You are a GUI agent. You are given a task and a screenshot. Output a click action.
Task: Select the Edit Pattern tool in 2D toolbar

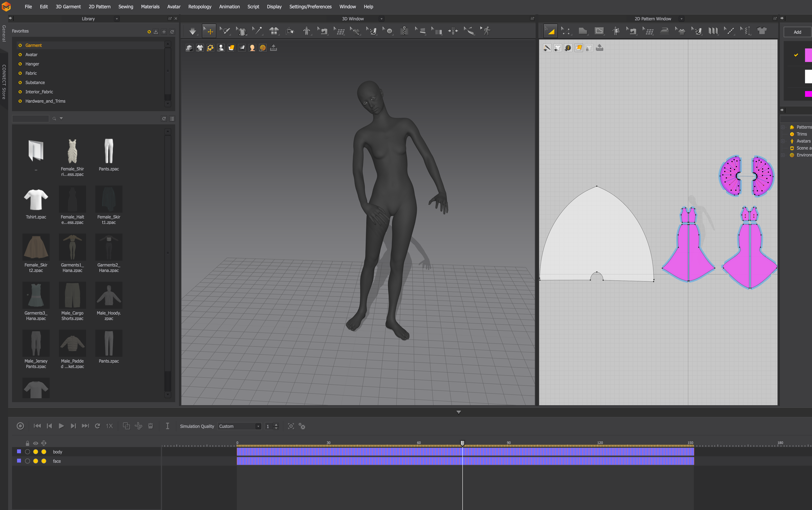point(550,31)
